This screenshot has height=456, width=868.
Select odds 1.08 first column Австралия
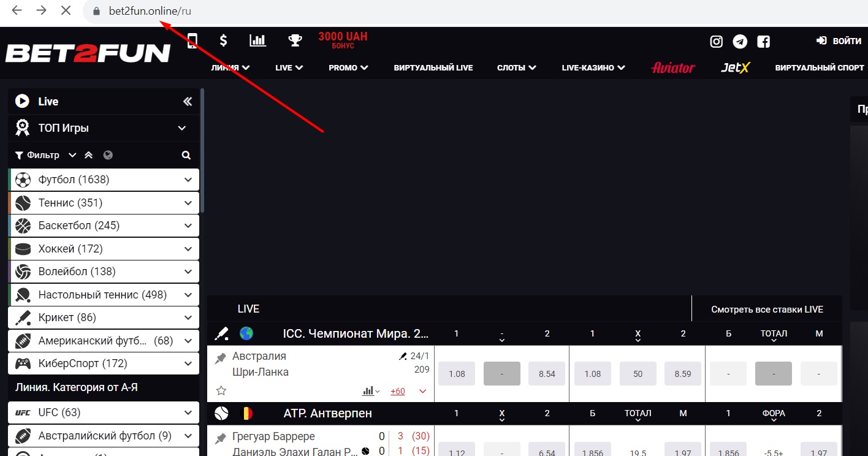457,373
